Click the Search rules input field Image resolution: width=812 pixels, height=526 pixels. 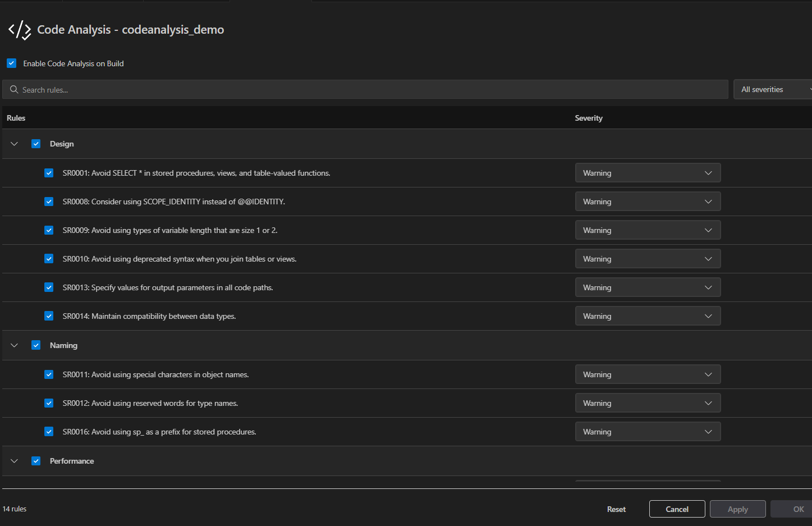tap(224, 89)
